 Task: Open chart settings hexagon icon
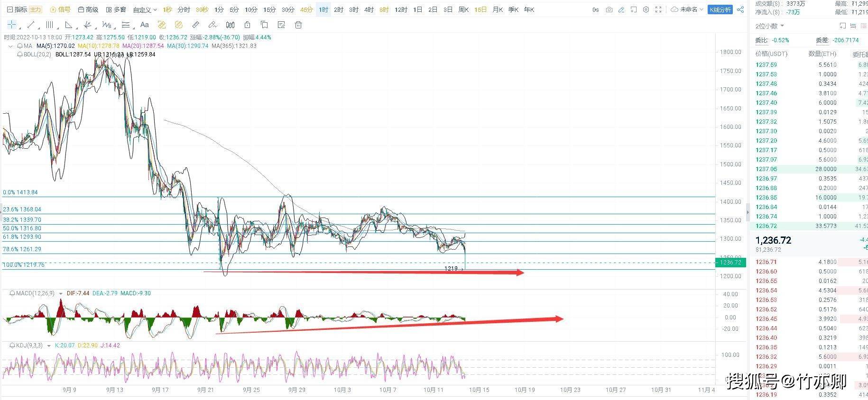[x=646, y=9]
